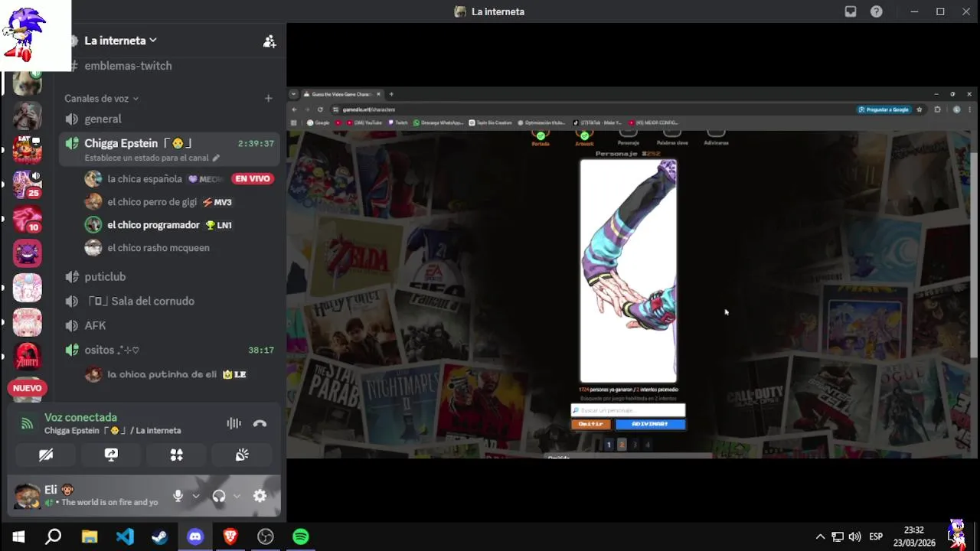Select the Portada hint step
The height and width of the screenshot is (551, 980).
[541, 138]
